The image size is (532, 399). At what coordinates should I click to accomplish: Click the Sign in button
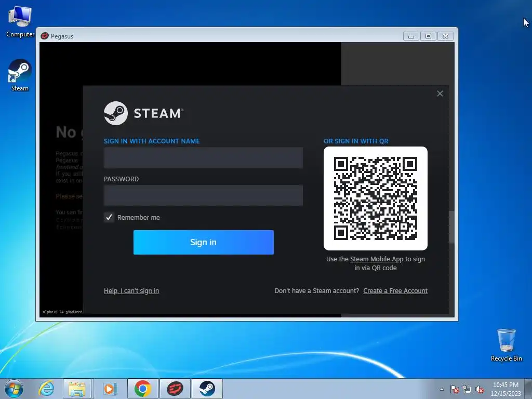pos(204,242)
